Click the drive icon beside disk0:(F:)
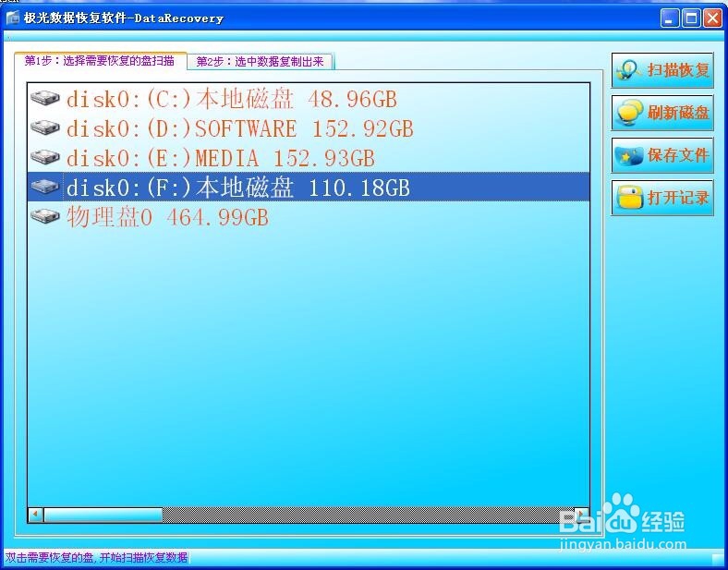Screen dimensions: 728x570 pos(45,187)
